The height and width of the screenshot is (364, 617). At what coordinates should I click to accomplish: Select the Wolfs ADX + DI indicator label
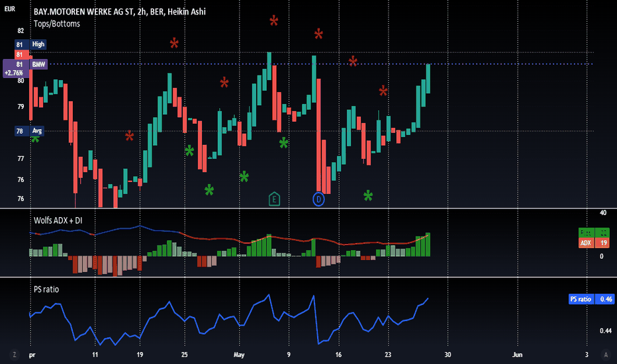58,220
